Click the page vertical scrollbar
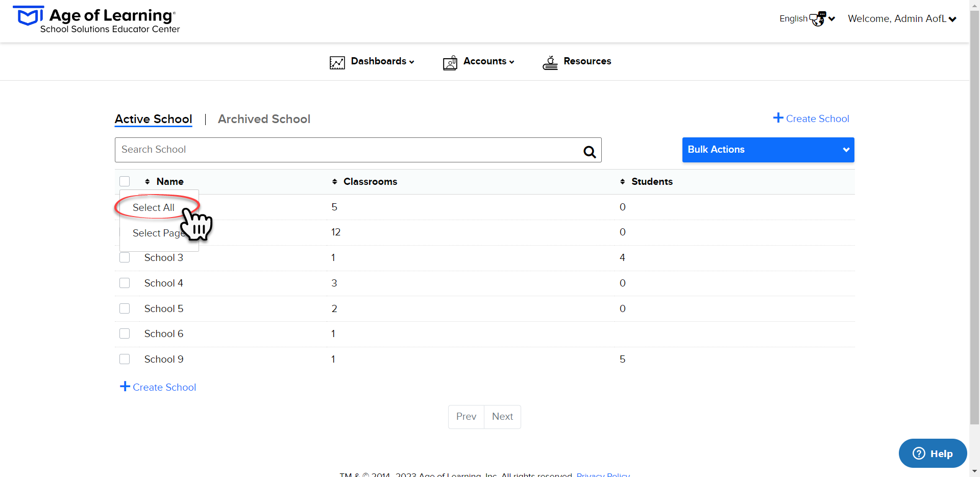This screenshot has width=980, height=477. tap(974, 217)
